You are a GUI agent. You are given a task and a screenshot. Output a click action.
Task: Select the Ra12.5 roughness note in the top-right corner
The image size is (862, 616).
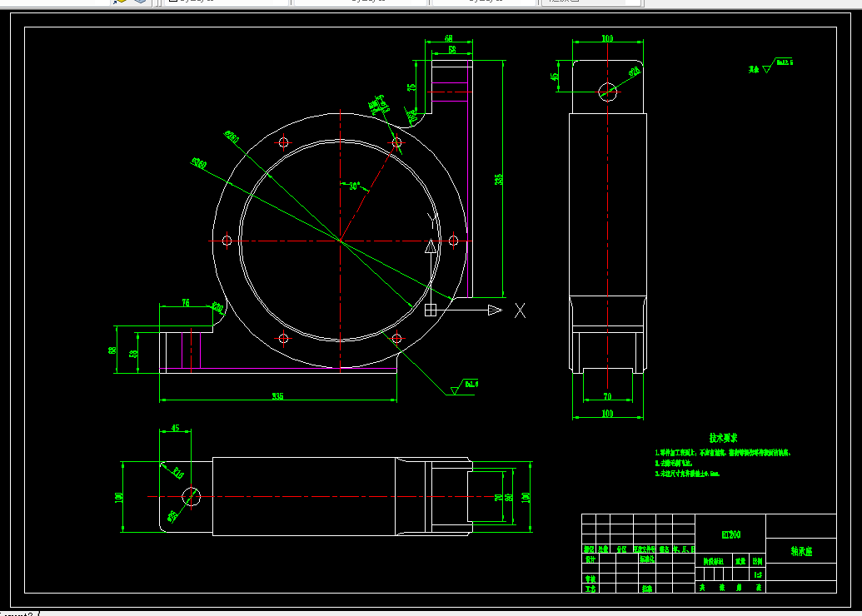pyautogui.click(x=771, y=66)
